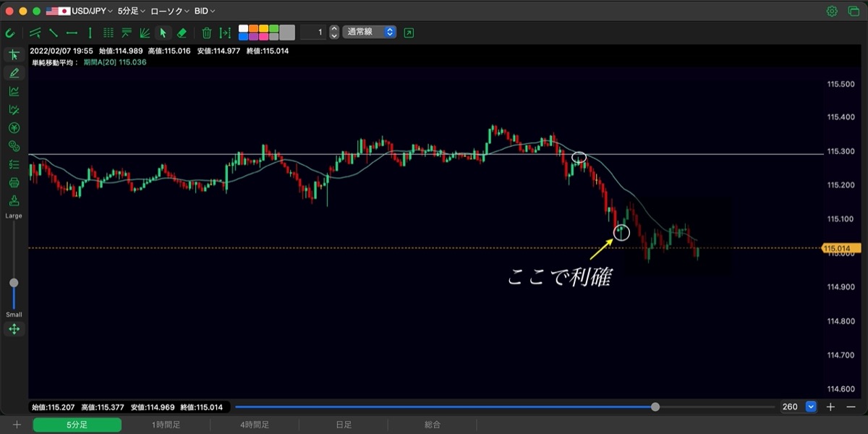This screenshot has height=434, width=868.
Task: Select the fan lines drawing tool
Action: pyautogui.click(x=145, y=33)
